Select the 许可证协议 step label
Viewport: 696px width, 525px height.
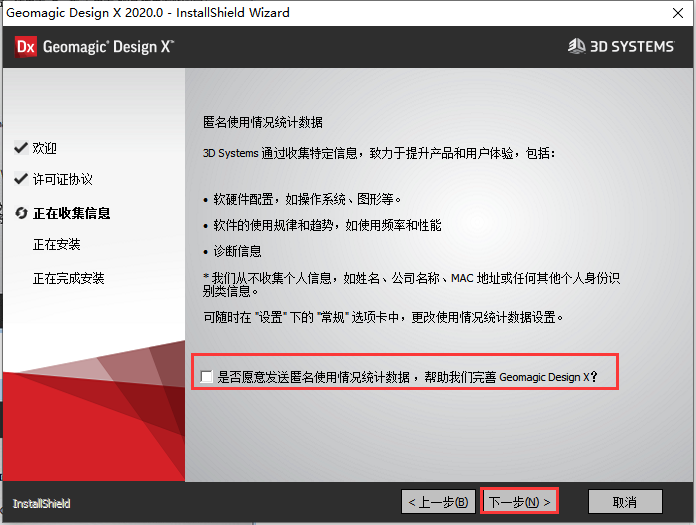[x=63, y=179]
